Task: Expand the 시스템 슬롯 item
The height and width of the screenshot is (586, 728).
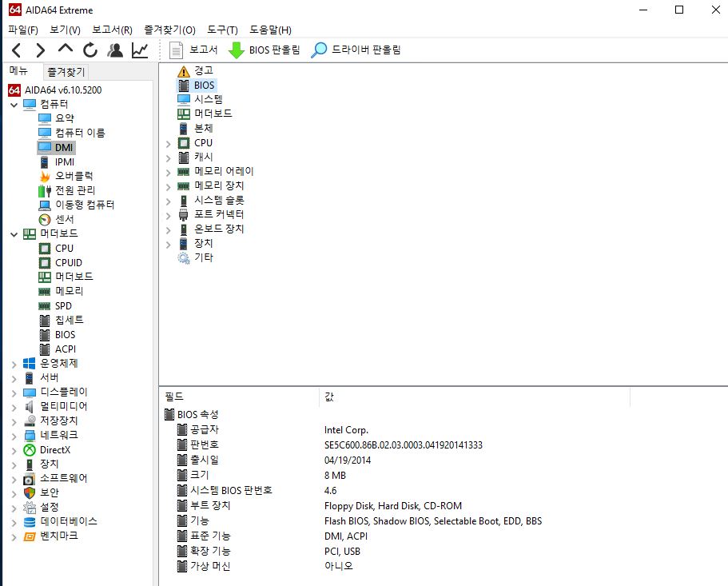Action: pos(169,201)
